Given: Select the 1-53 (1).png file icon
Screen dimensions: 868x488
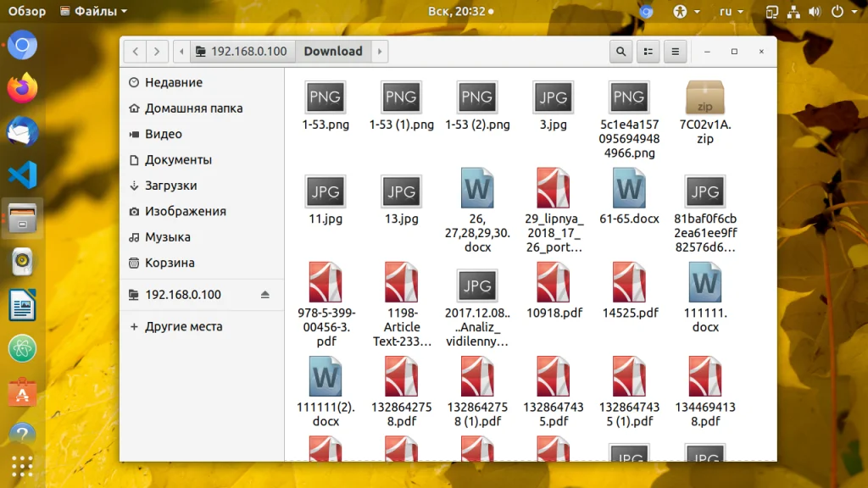Looking at the screenshot, I should click(401, 97).
